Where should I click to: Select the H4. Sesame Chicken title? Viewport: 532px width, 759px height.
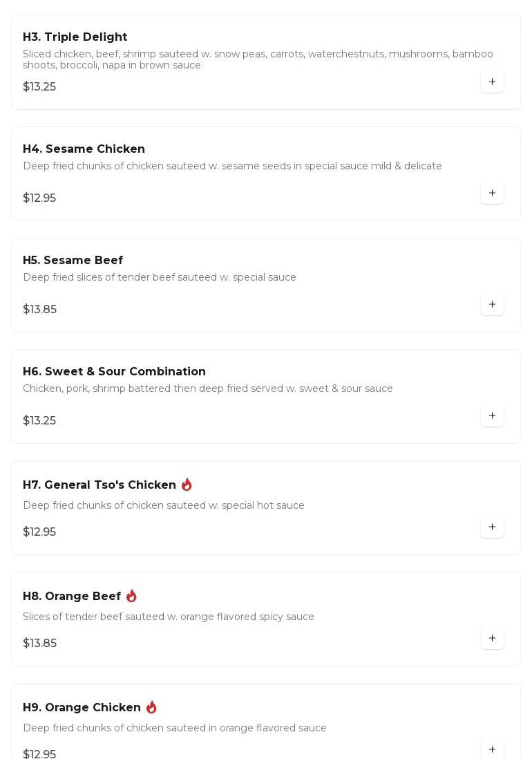coord(84,149)
